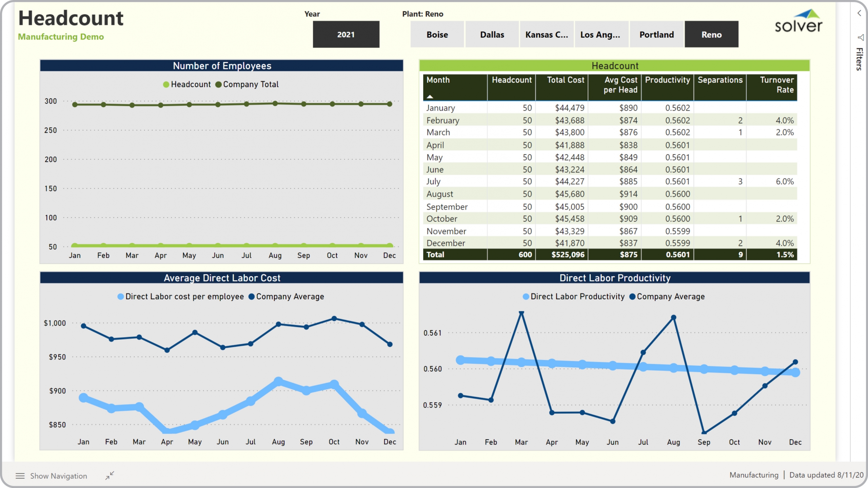
Task: Expand the Filters pane chevron
Action: click(x=859, y=13)
